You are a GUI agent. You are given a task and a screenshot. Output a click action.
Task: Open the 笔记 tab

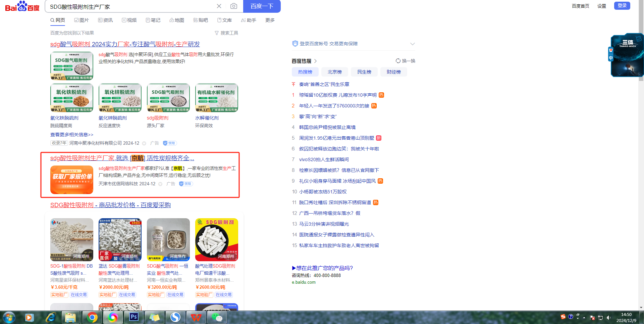tap(153, 20)
